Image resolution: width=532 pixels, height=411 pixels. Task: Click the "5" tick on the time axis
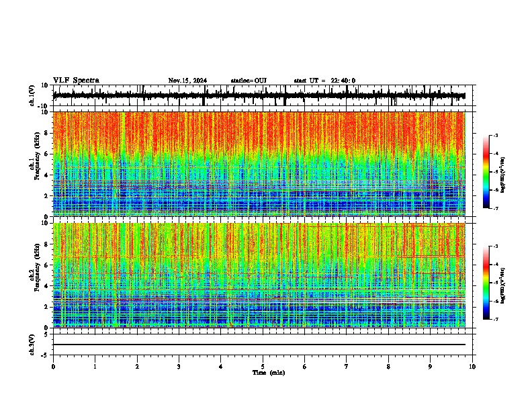tap(263, 367)
